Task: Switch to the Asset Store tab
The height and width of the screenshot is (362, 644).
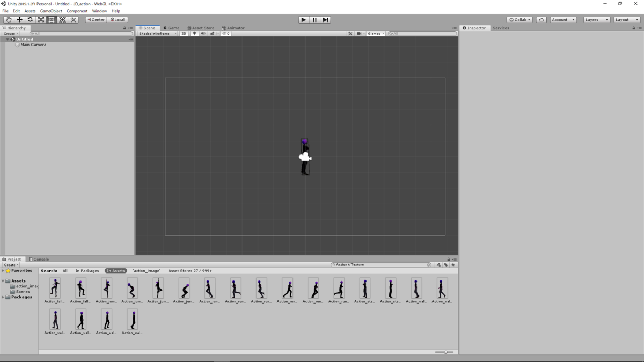Action: click(201, 28)
